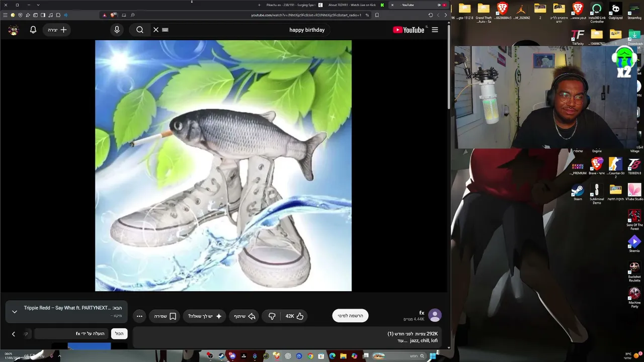Open the Windows Start menu
The image size is (644, 362).
point(433,356)
